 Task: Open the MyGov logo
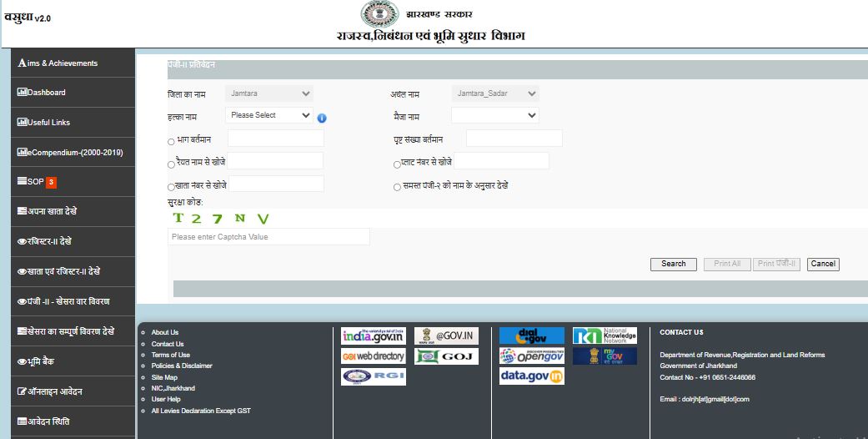point(605,356)
